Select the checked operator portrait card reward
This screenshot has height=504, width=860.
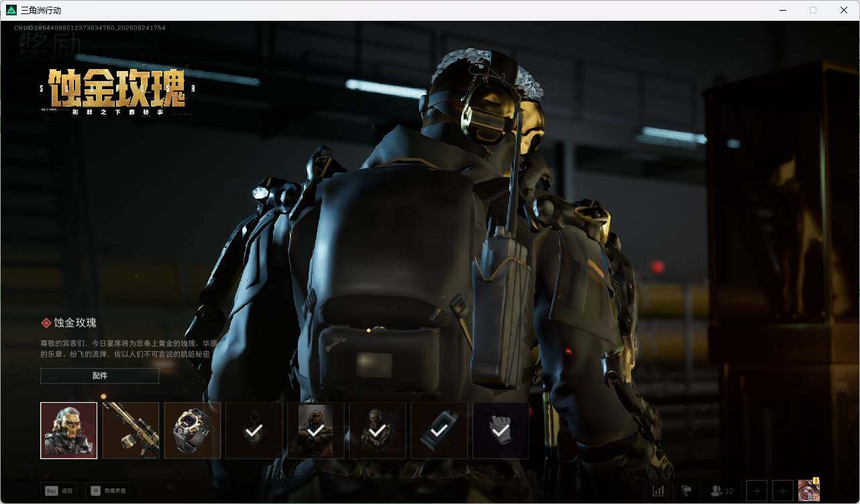[316, 430]
